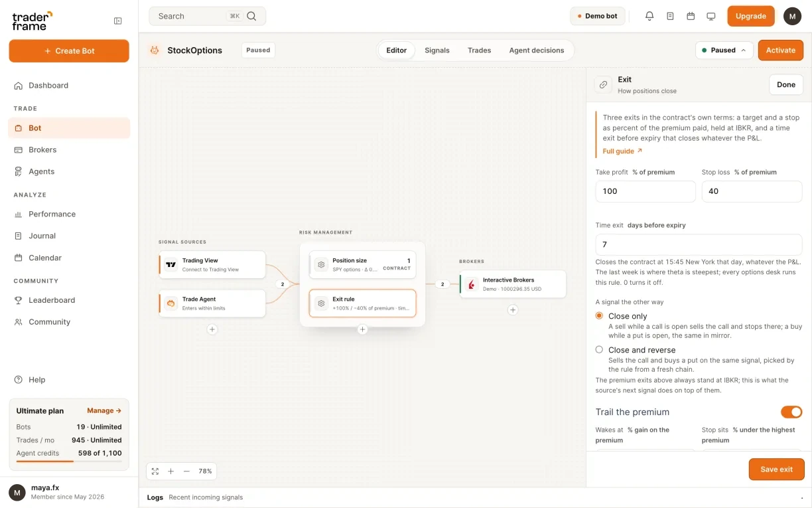This screenshot has width=812, height=508.
Task: Select the Close and reverse option
Action: pos(599,349)
